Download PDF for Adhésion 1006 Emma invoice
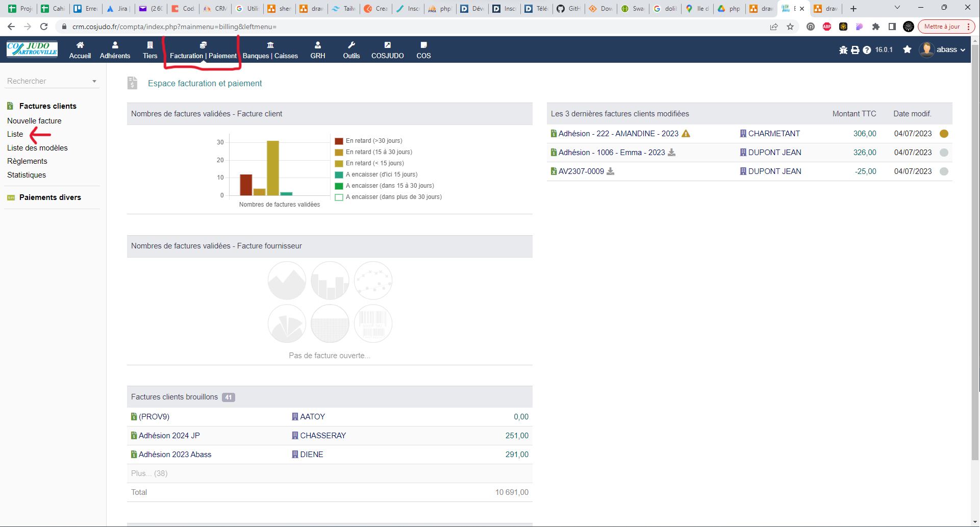Screen dimensions: 980x527 672,153
